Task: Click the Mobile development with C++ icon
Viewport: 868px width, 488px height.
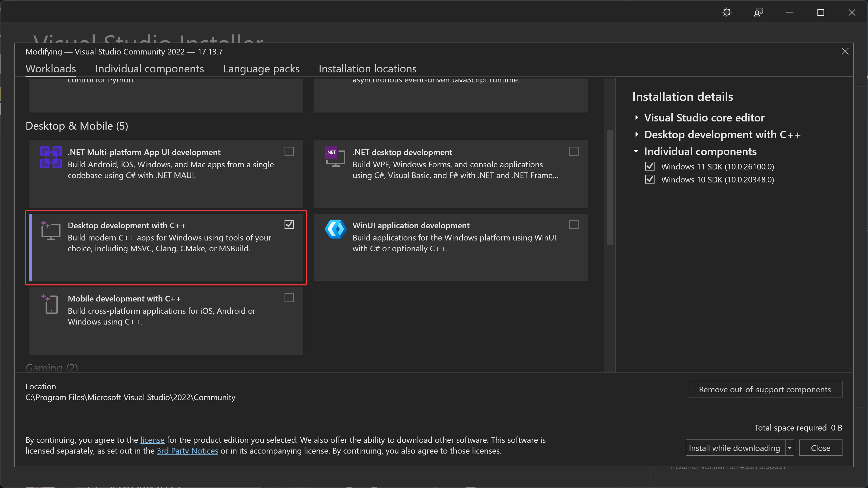Action: click(x=51, y=304)
